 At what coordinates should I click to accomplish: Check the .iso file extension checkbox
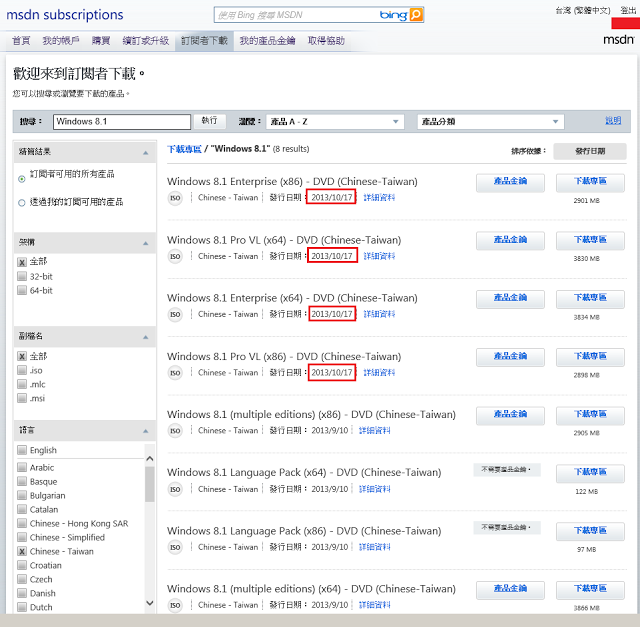[22, 370]
